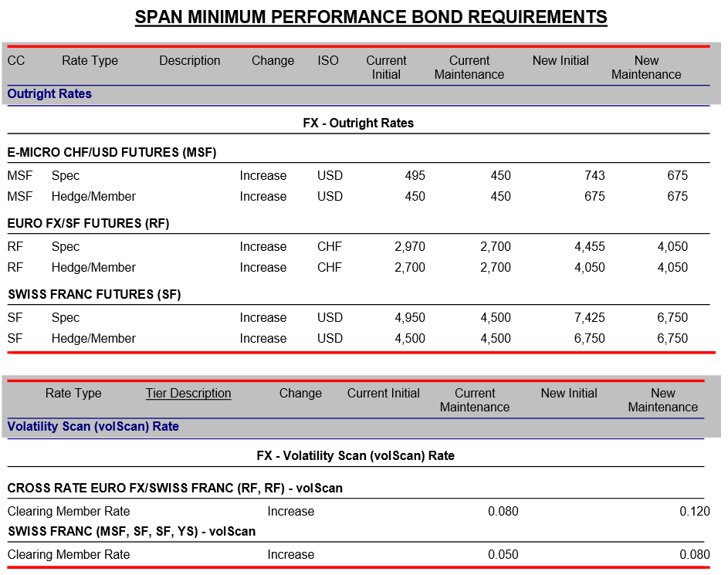Click the CROSS RATE EURO FX/SWISS FRANC volScan title

tap(175, 489)
